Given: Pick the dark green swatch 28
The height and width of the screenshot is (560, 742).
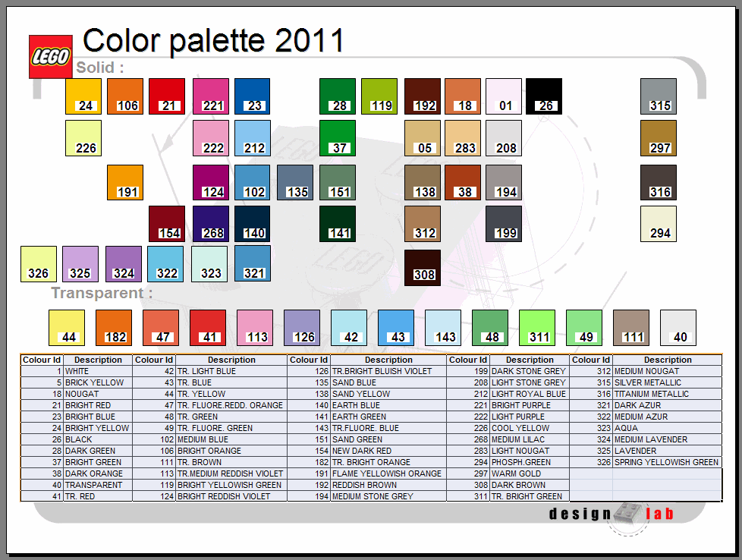Looking at the screenshot, I should coord(338,96).
